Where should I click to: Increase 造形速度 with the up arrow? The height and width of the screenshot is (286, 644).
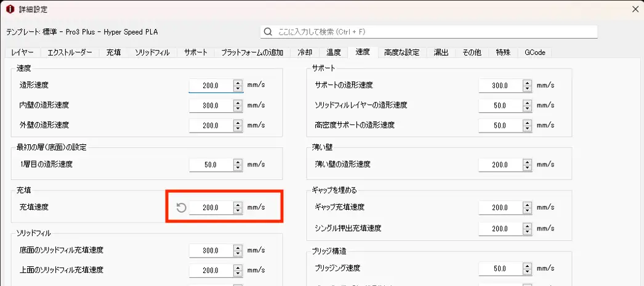(238, 83)
